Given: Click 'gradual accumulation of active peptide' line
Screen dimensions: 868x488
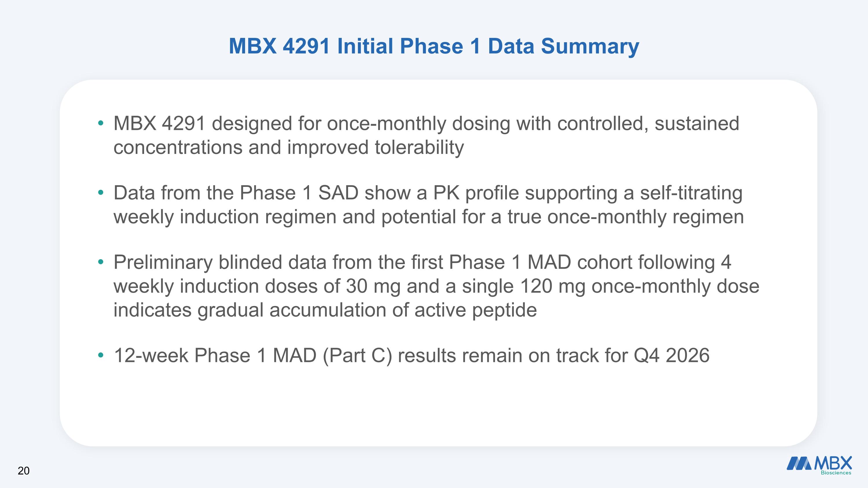Looking at the screenshot, I should (367, 310).
